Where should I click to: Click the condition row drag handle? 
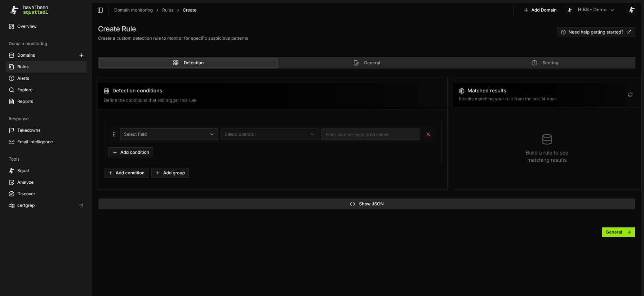pos(114,134)
